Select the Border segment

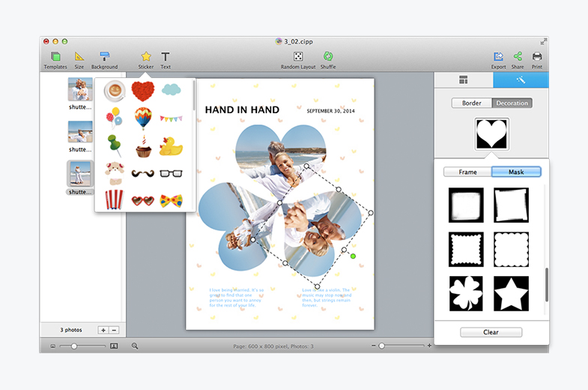coord(472,103)
